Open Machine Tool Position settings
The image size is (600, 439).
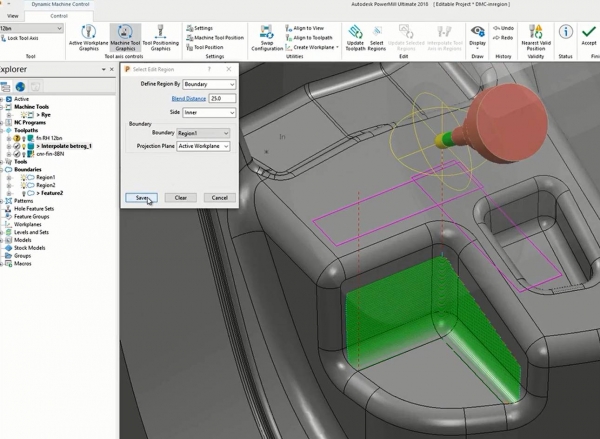[x=215, y=38]
